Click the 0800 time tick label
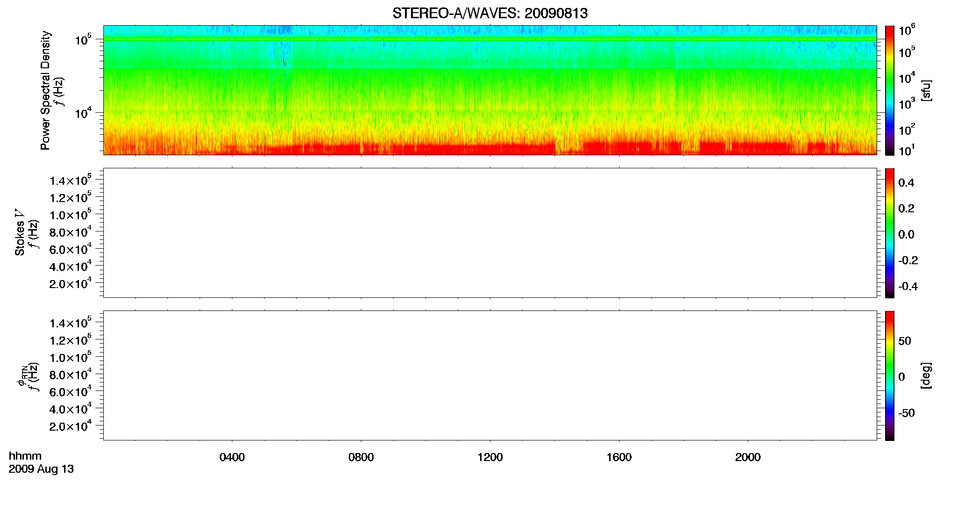Screen dimensions: 980x505 coord(361,457)
